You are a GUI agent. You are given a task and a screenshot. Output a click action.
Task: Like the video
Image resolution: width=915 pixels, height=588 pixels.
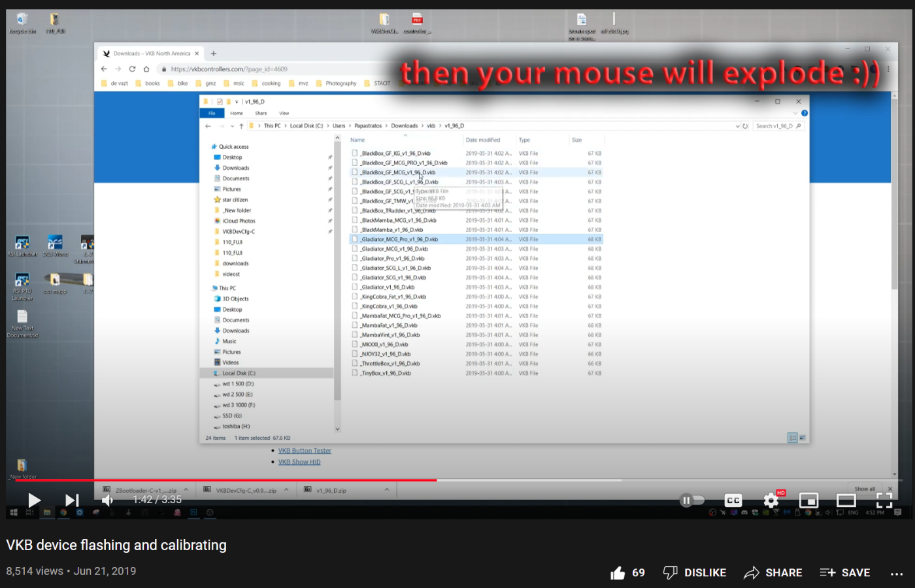(627, 573)
